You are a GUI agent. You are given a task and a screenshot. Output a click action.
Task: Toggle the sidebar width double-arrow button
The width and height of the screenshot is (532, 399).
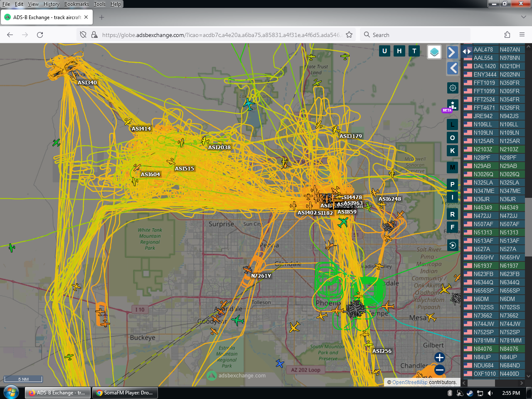[x=467, y=52]
